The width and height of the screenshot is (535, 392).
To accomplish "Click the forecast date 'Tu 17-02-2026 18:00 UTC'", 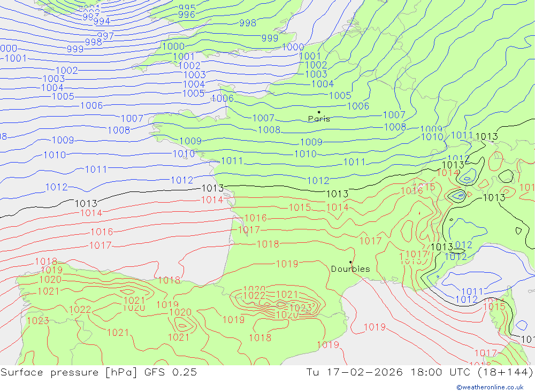I will 389,372.
